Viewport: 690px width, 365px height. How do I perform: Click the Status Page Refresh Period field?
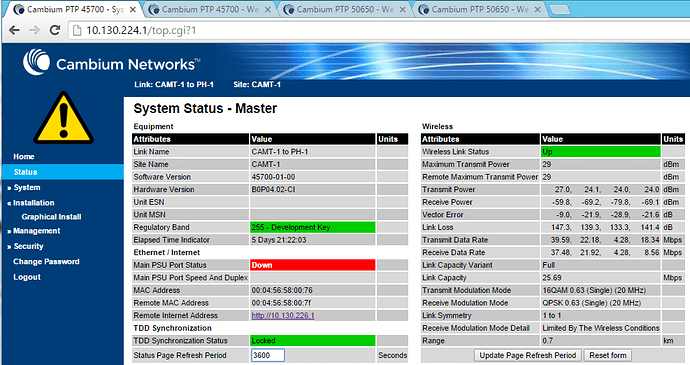[x=268, y=355]
